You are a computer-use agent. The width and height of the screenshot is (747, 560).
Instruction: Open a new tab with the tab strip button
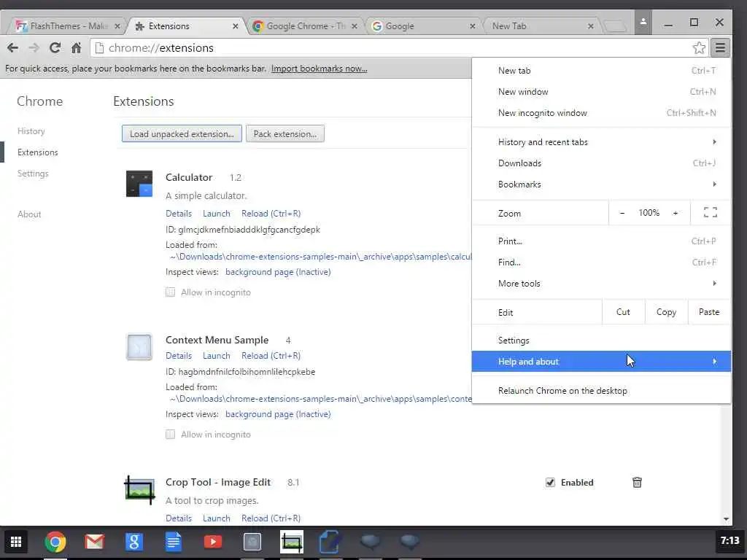coord(615,26)
